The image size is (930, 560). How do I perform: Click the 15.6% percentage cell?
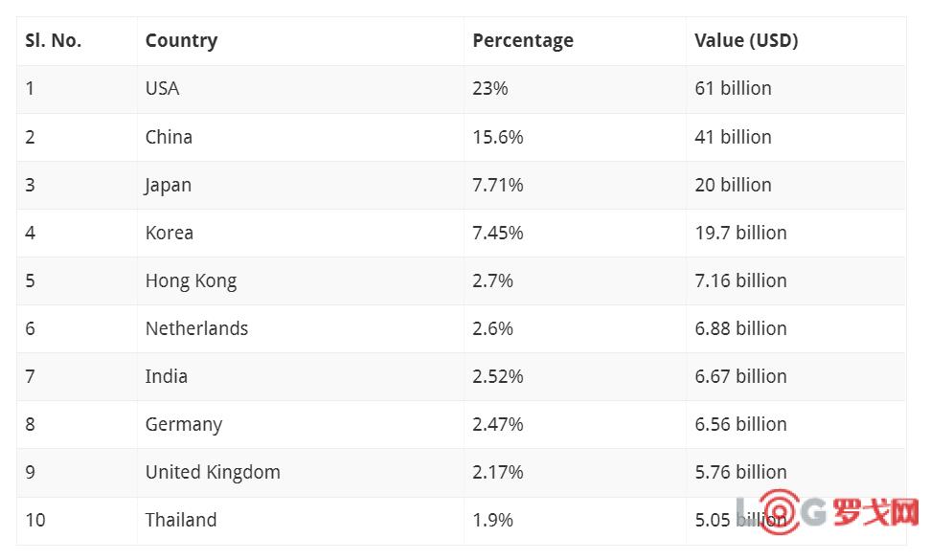498,137
